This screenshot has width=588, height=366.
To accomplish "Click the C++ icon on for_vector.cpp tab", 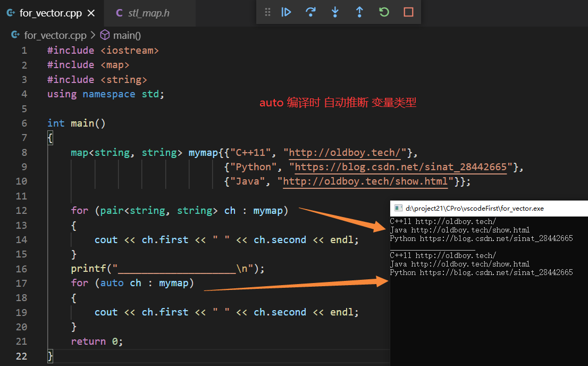I will point(11,13).
